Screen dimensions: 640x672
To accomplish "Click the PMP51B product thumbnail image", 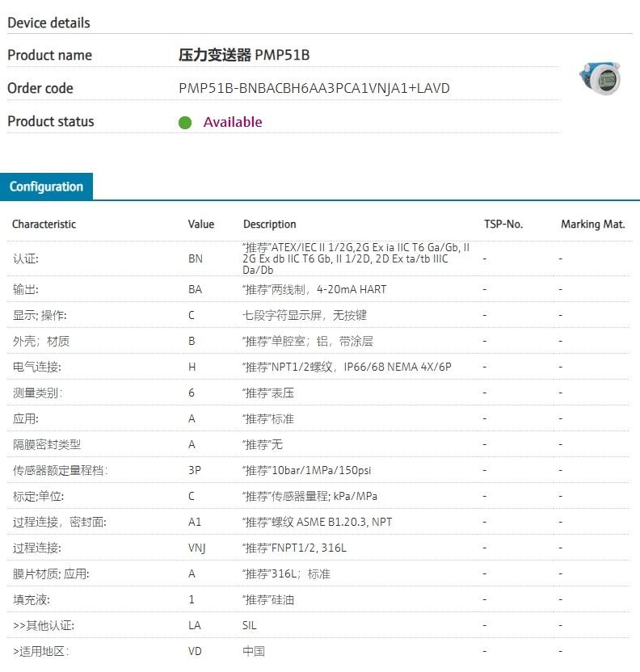I will [x=600, y=79].
